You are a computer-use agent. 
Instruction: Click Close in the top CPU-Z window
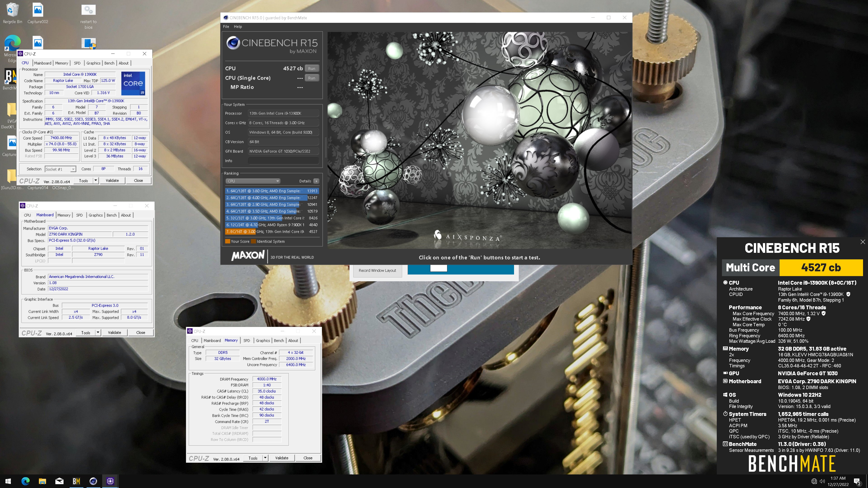pos(139,181)
